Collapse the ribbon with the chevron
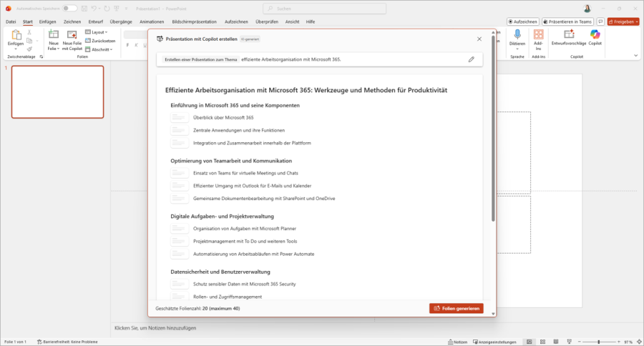 (636, 56)
